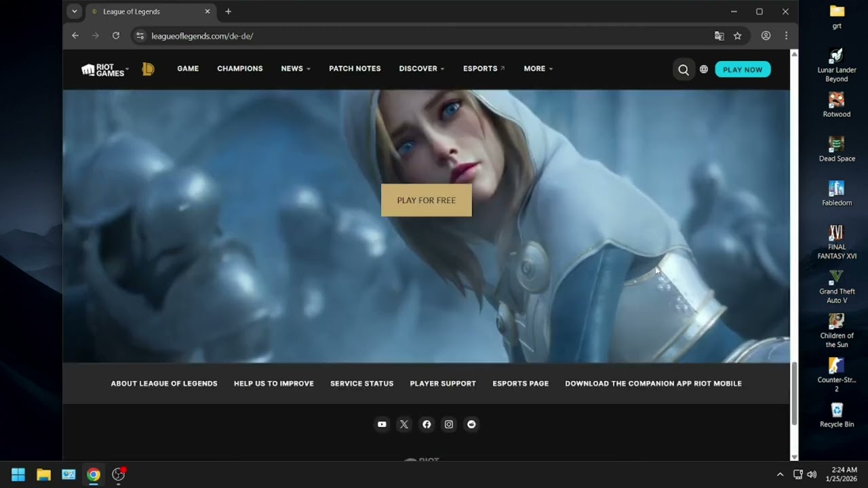Select the Recycle Bin desktop icon
The width and height of the screenshot is (868, 488).
pos(837,415)
